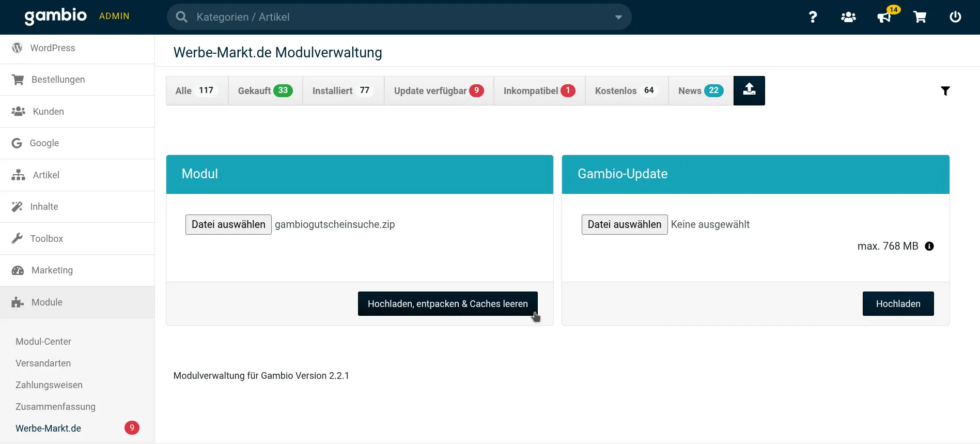Click Hochladen button in Gambio-Update panel
Viewport: 980px width, 444px height.
tap(898, 304)
